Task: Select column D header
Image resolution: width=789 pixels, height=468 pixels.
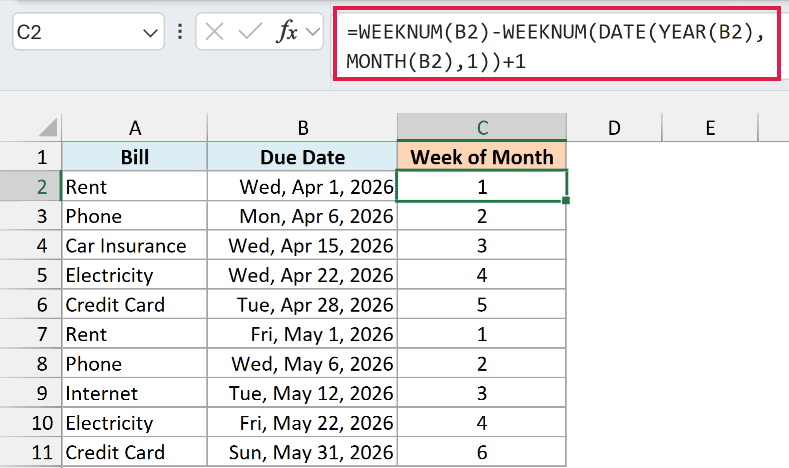Action: [x=614, y=128]
